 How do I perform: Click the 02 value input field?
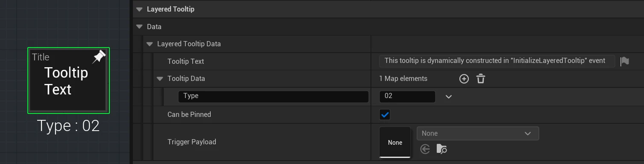(407, 96)
